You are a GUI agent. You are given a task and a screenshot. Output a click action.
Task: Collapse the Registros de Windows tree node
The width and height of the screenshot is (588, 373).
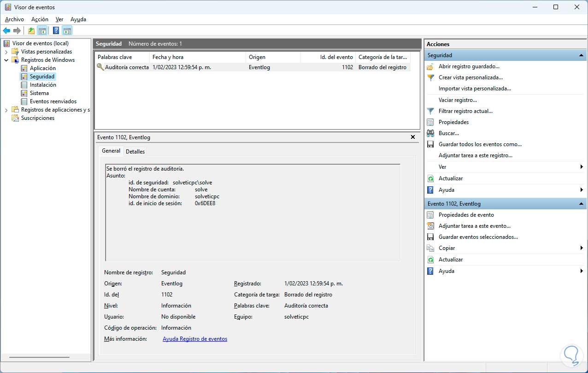point(6,60)
